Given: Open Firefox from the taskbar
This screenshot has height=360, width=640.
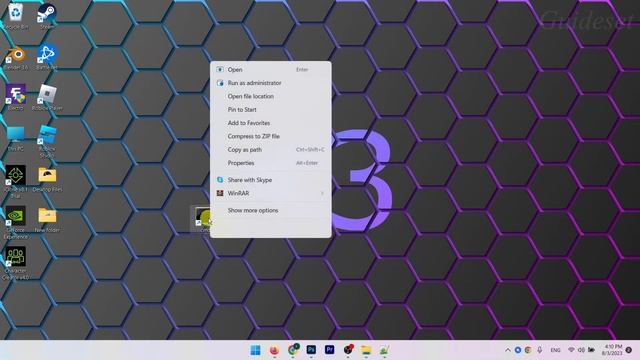Looking at the screenshot, I should coord(274,350).
